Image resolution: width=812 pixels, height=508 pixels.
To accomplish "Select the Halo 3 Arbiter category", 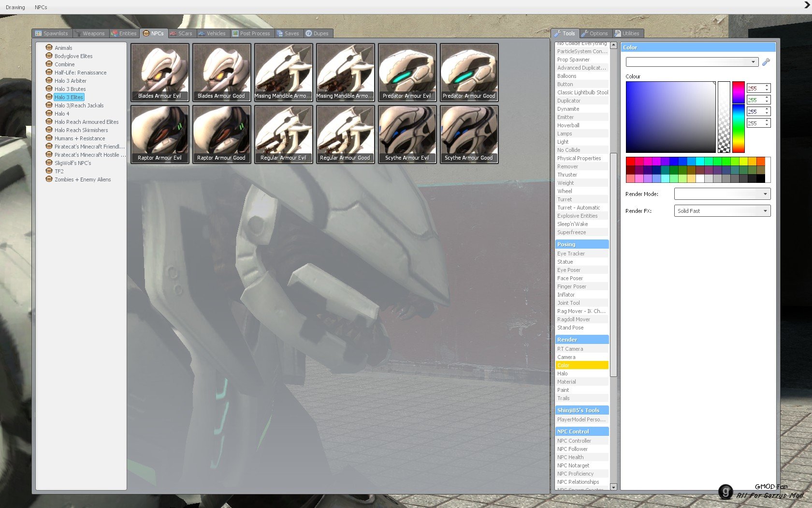I will tap(71, 81).
